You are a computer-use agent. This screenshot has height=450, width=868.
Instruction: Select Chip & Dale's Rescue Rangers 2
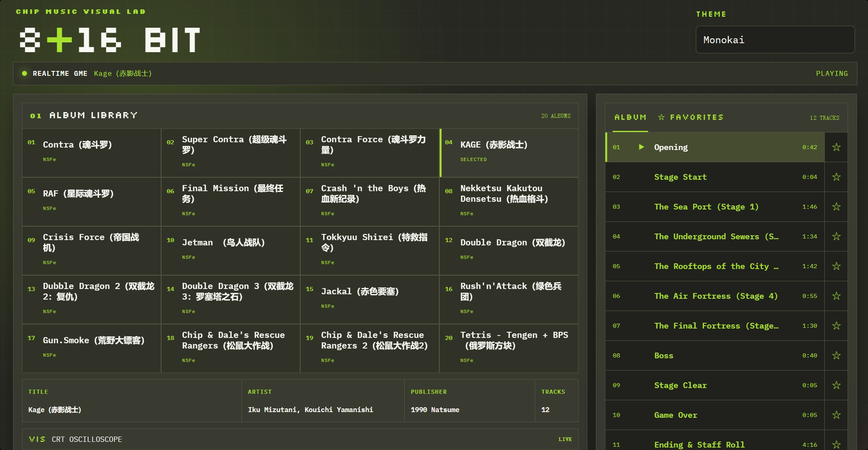(370, 349)
